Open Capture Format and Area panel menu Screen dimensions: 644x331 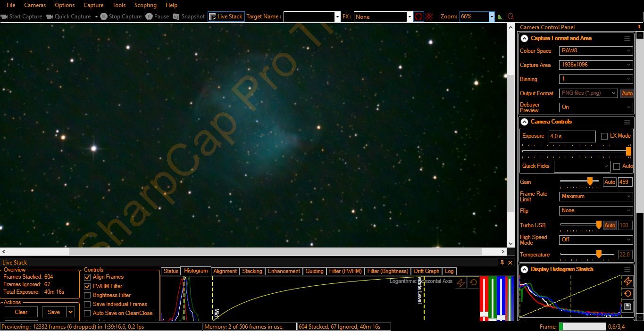(x=627, y=39)
